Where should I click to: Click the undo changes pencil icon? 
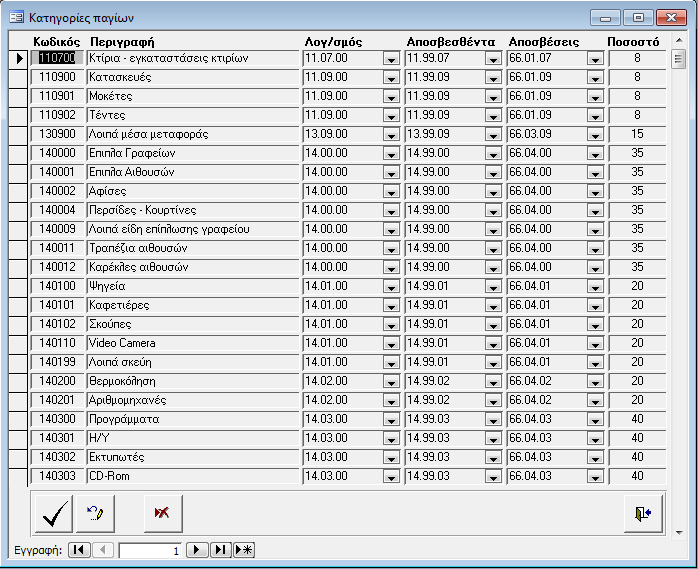click(98, 512)
